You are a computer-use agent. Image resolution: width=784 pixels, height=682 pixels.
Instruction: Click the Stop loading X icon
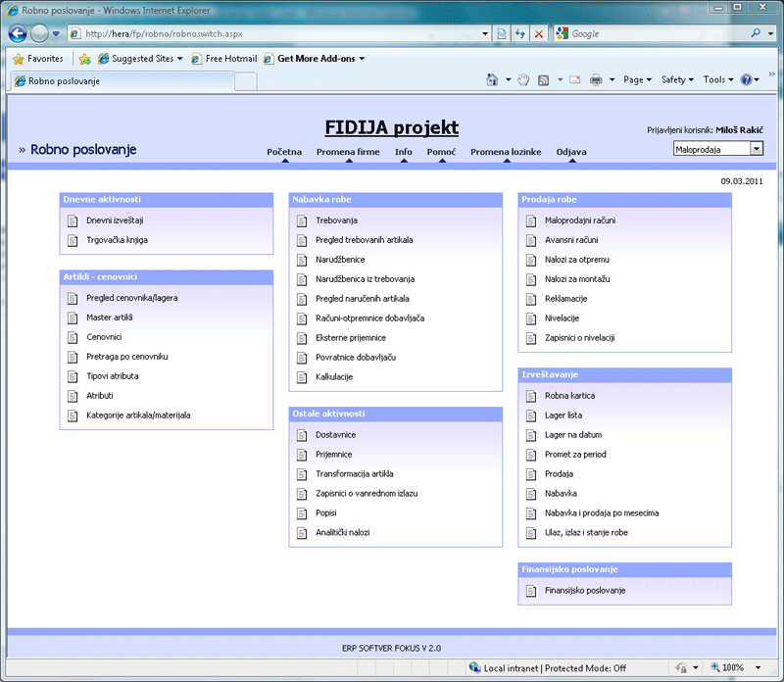[x=539, y=33]
